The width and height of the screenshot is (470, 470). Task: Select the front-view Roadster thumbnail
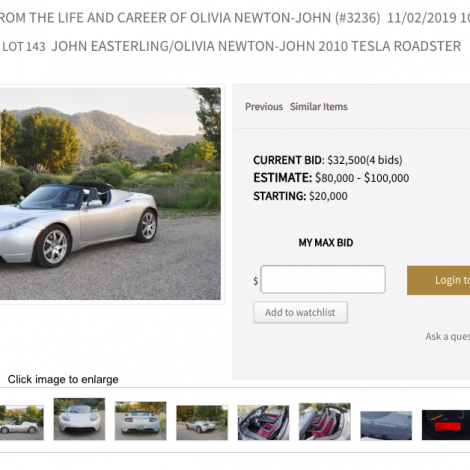(79, 419)
